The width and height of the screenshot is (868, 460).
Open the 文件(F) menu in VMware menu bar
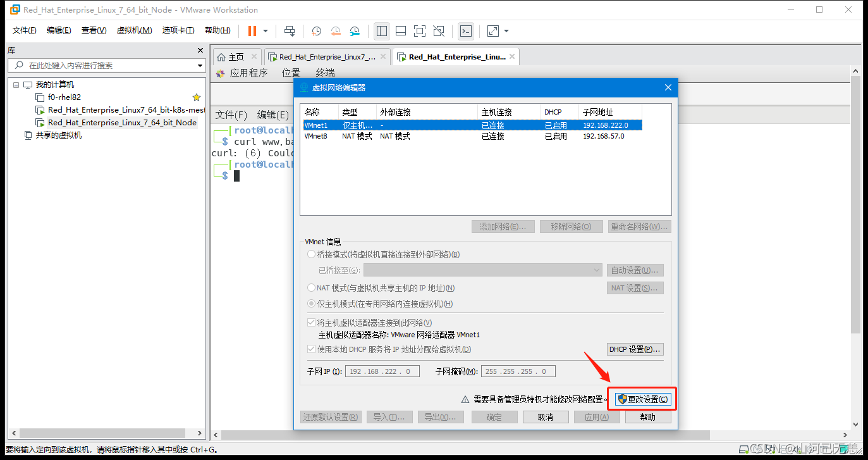(x=25, y=30)
